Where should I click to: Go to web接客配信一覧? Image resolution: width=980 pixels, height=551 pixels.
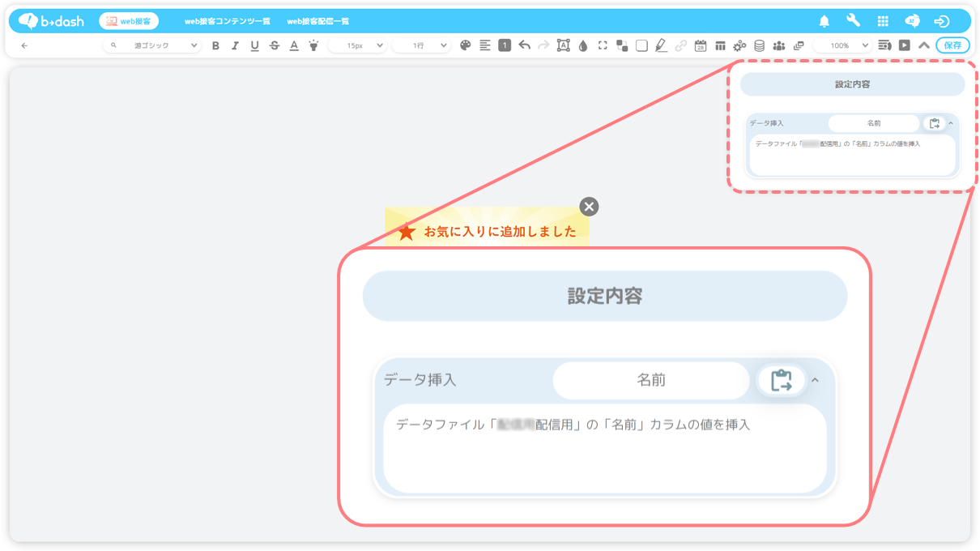tap(318, 21)
